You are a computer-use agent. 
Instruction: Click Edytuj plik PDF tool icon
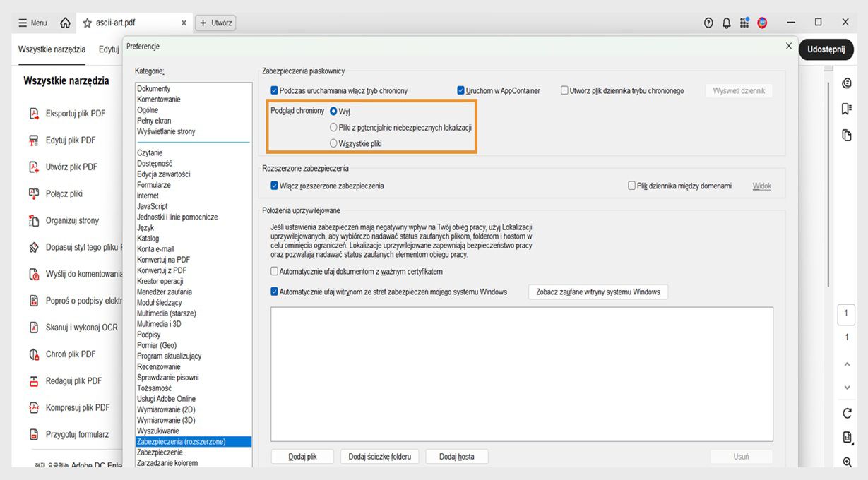click(33, 140)
